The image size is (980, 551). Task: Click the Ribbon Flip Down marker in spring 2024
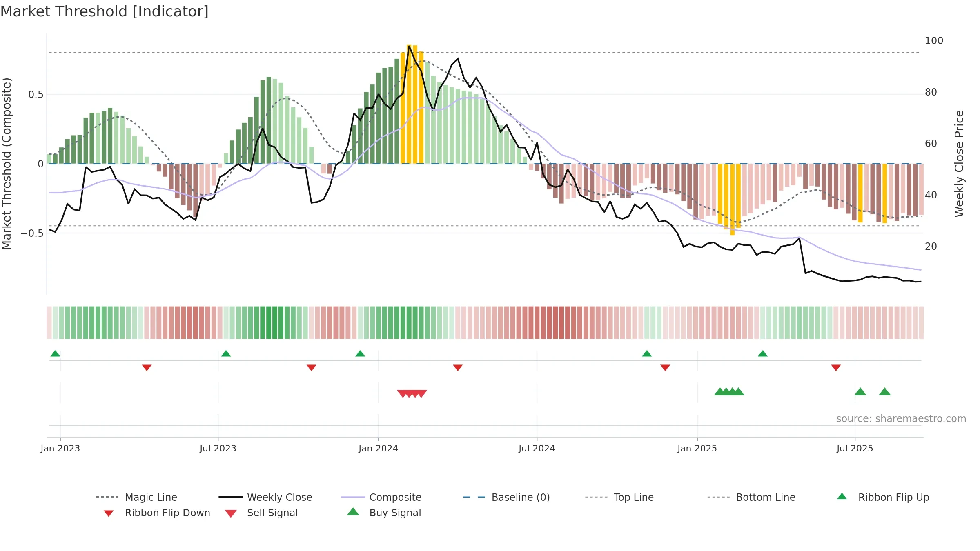tap(458, 368)
